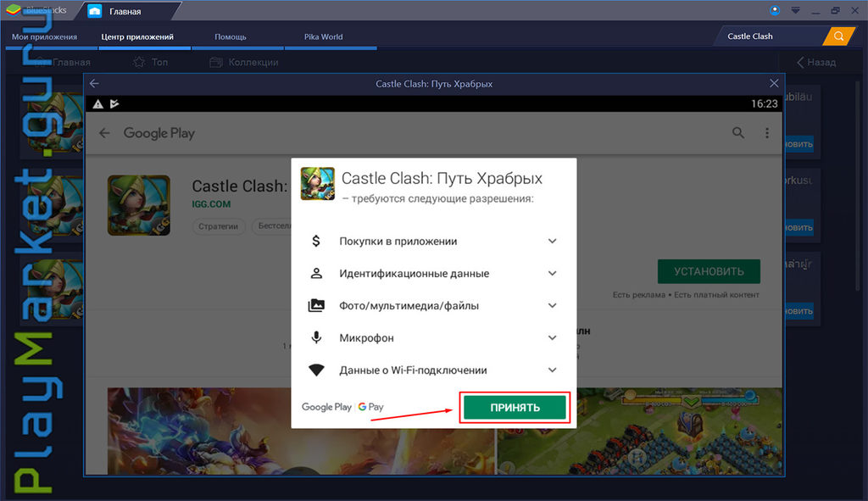The width and height of the screenshot is (868, 501).
Task: Click back arrow in Castle Clash window header
Action: 95,84
